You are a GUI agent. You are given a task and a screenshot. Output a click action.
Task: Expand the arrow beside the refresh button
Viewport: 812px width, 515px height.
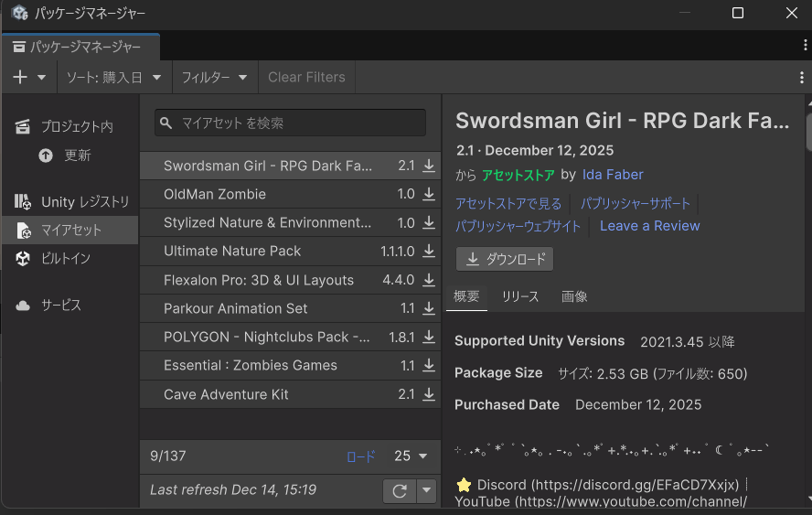pyautogui.click(x=425, y=491)
